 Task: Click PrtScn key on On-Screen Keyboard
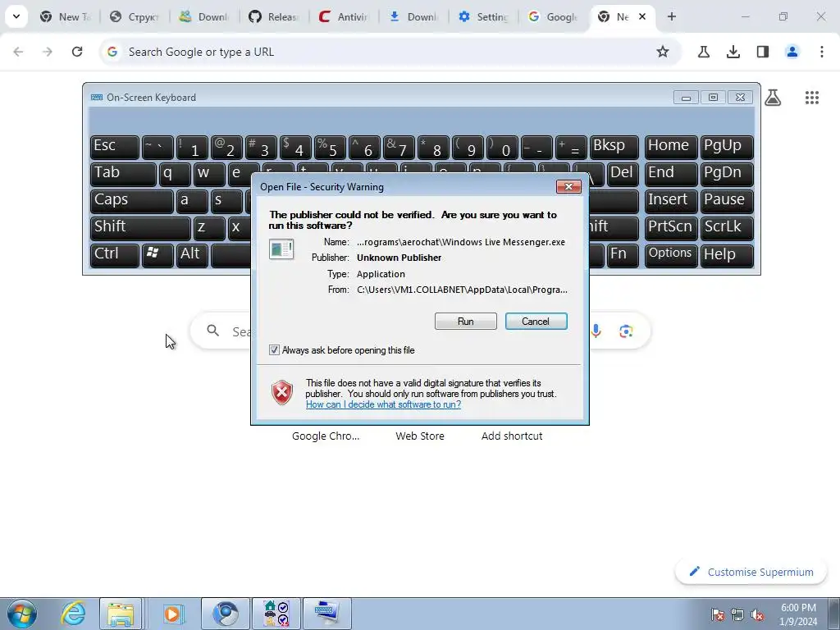coord(671,228)
